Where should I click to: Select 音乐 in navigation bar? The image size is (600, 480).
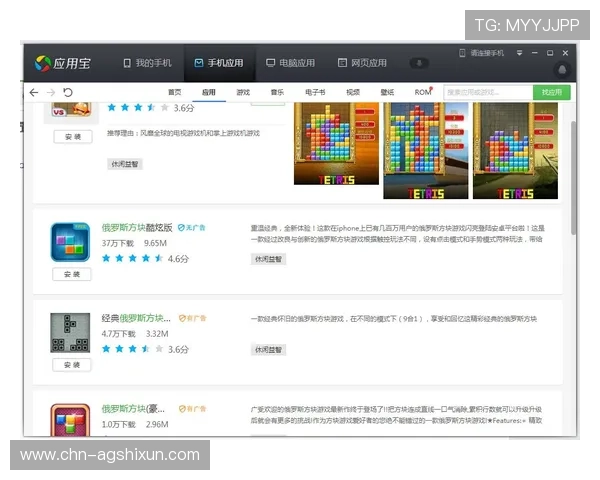[277, 92]
